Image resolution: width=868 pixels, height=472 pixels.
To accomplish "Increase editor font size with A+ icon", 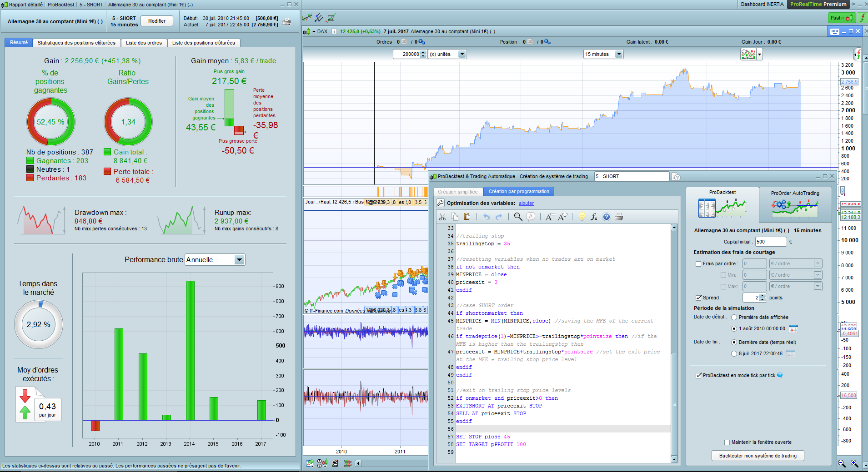I will click(562, 217).
